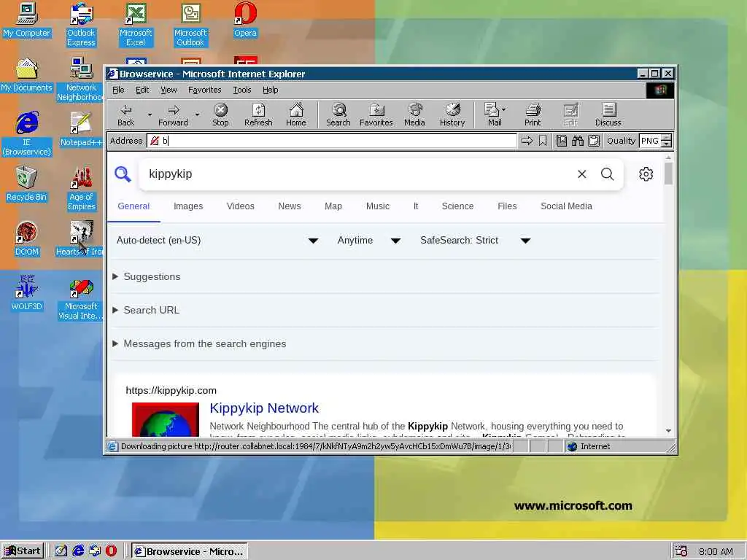Viewport: 747px width, 560px height.
Task: Refresh the current page
Action: (x=258, y=114)
